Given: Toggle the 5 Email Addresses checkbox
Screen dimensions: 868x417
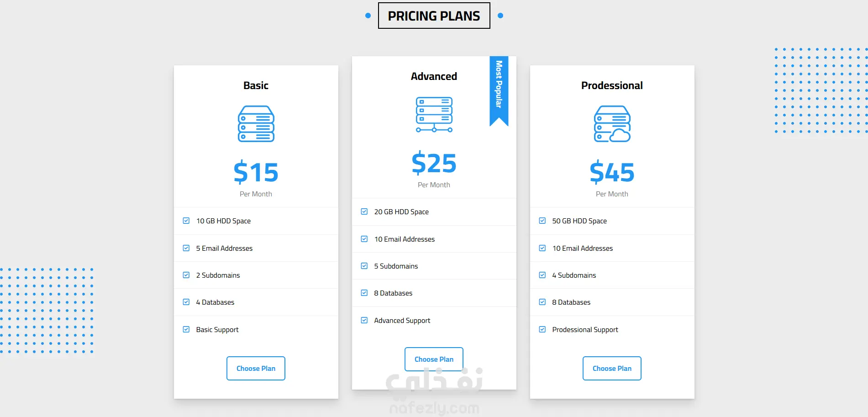Looking at the screenshot, I should 186,248.
